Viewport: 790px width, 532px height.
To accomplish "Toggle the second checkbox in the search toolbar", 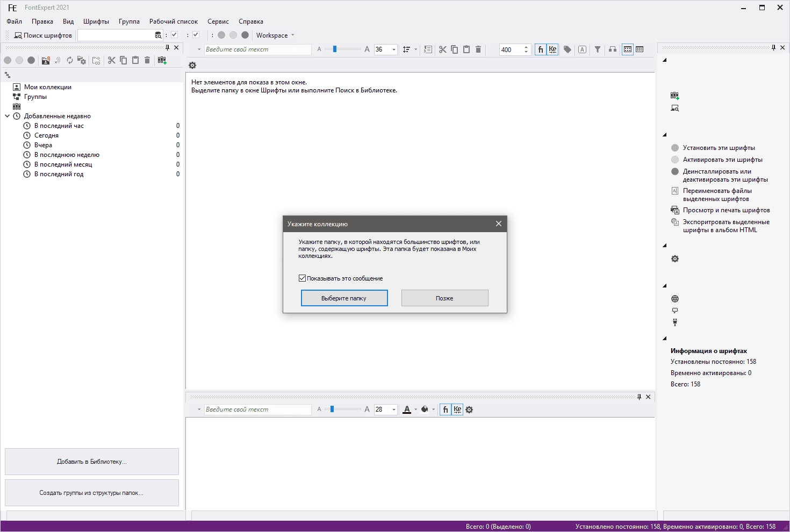I will pos(196,35).
